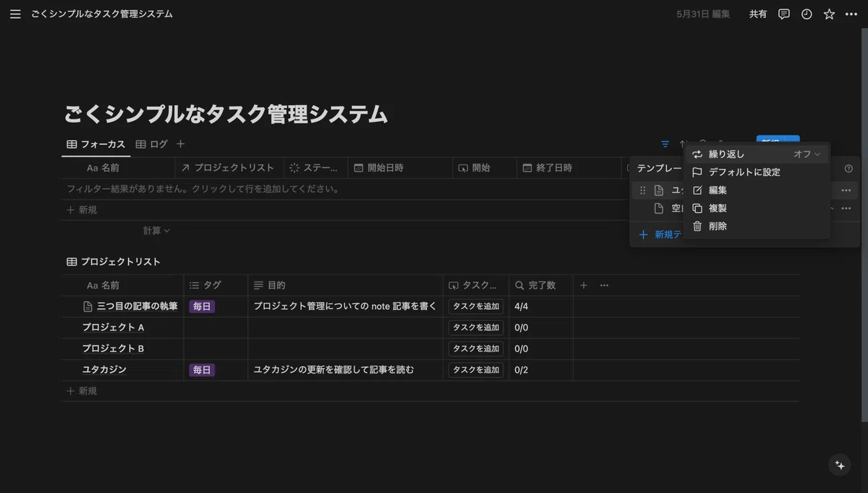Screen dimensions: 868x493
Task: Click the 毎日 tag in 三つ目の記事の執筆 row
Action: point(202,306)
